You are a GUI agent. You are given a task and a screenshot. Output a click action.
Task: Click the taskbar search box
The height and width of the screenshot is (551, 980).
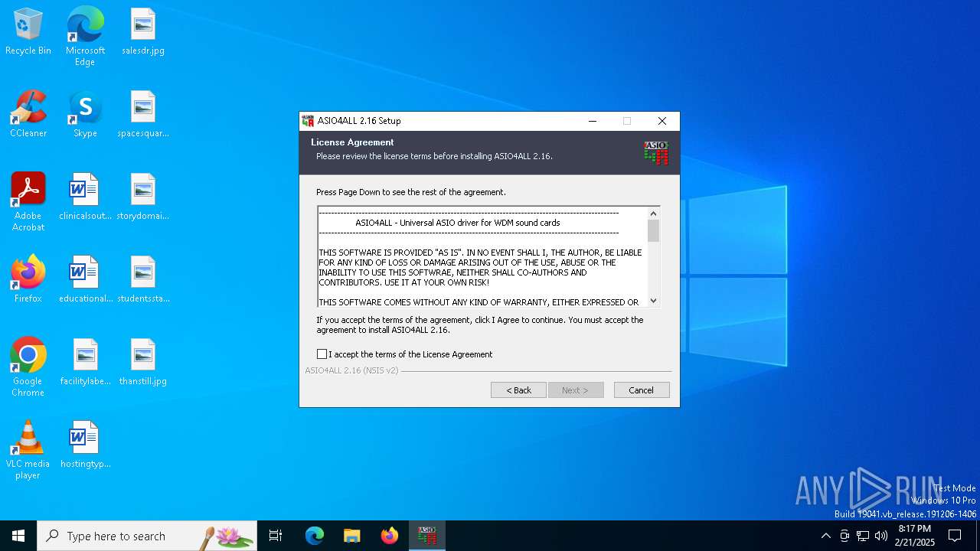147,536
